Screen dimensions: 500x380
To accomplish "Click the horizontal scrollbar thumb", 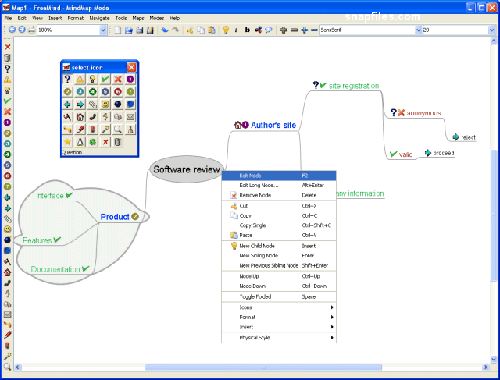I will click(263, 367).
